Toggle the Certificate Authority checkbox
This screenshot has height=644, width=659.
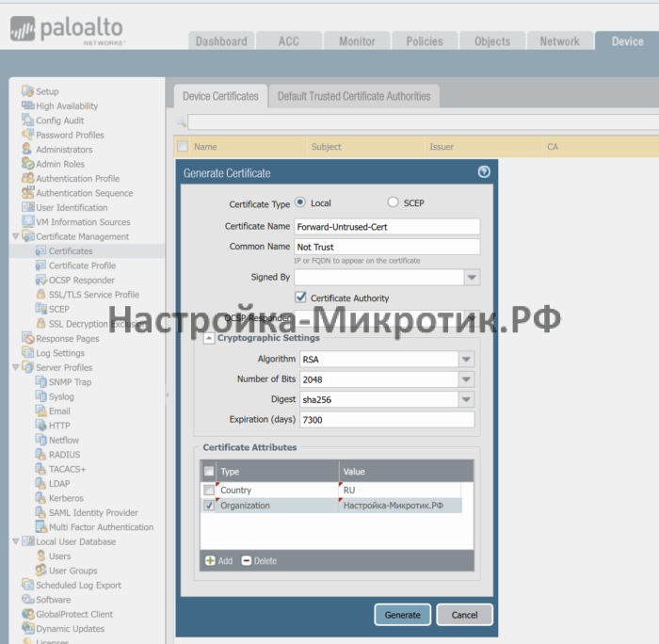[x=300, y=298]
